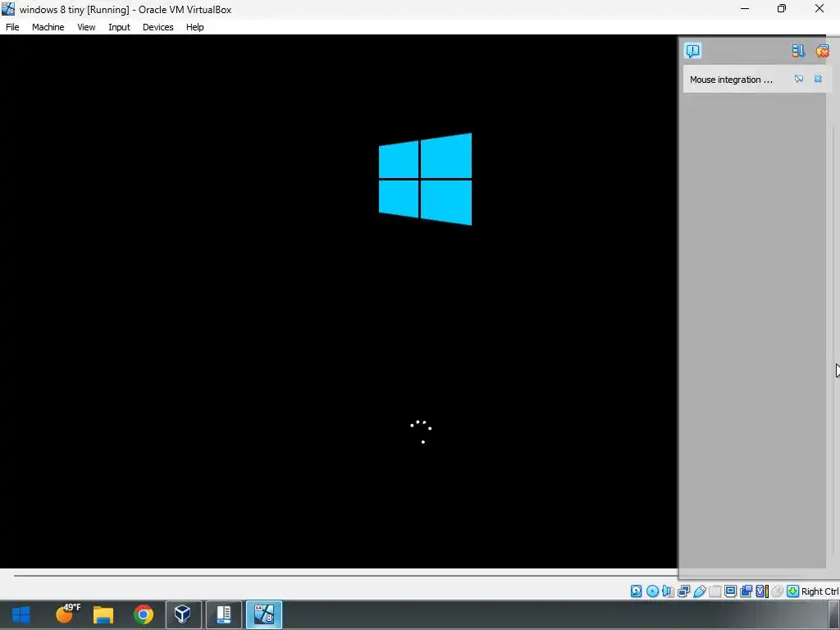840x630 pixels.
Task: Click the display settings indicator
Action: (x=730, y=591)
